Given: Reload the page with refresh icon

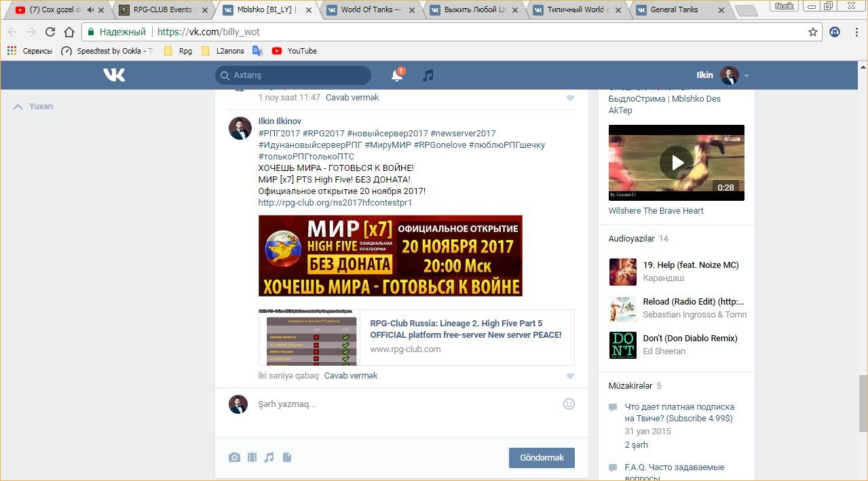Looking at the screenshot, I should (x=50, y=32).
